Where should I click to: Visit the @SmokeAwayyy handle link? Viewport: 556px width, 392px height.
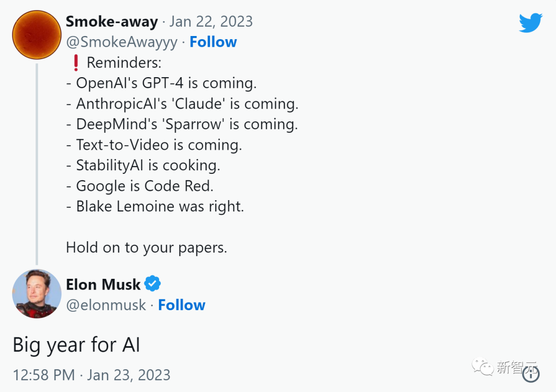(x=121, y=42)
